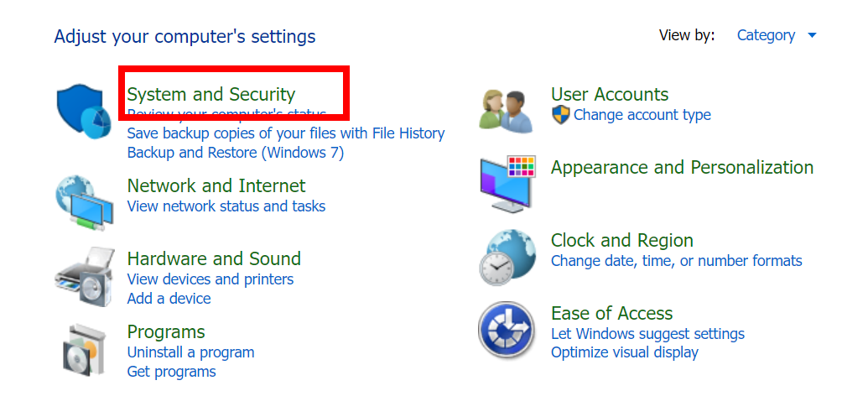Open Change date, time, or number formats
868x417 pixels.
[x=676, y=261]
